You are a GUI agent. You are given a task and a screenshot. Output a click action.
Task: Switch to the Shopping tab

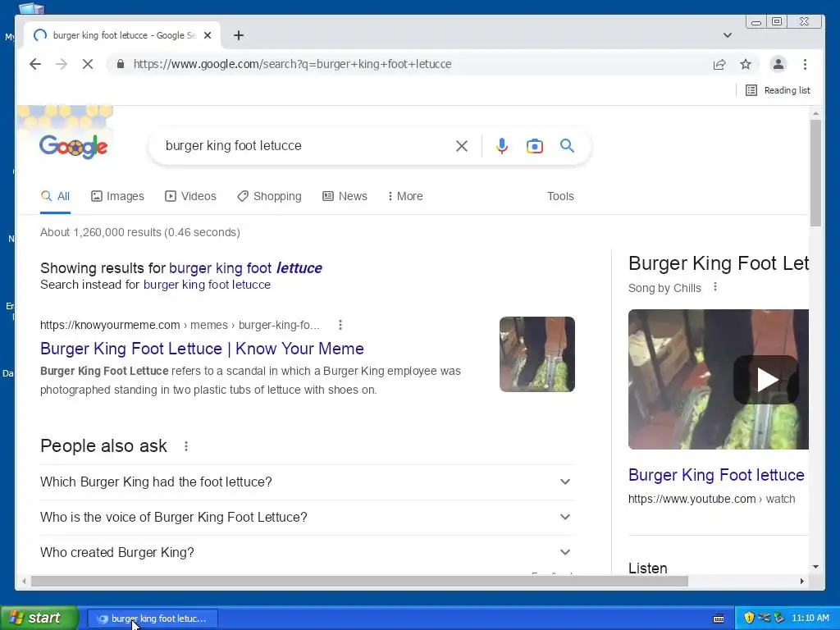coord(269,196)
